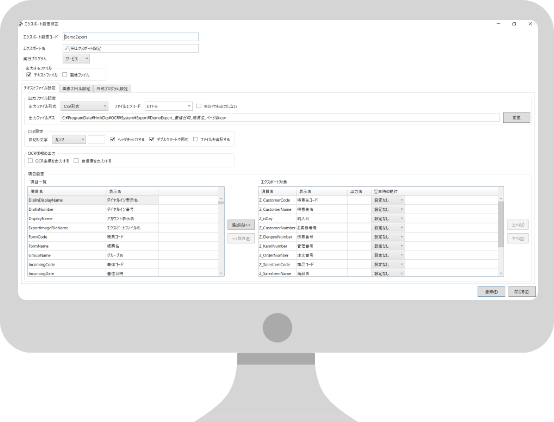Screen dimensions: 554x422
Task: Click the item name column header in left list
Action: pyautogui.click(x=67, y=191)
